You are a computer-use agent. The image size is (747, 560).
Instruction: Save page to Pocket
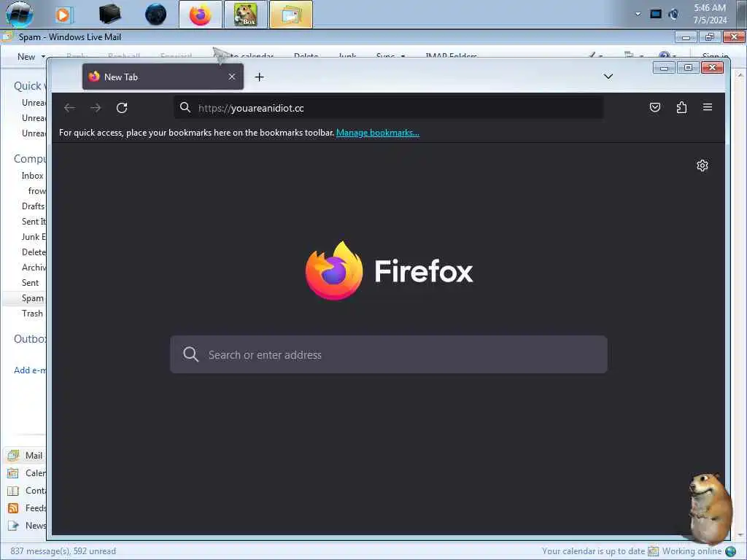tap(655, 108)
